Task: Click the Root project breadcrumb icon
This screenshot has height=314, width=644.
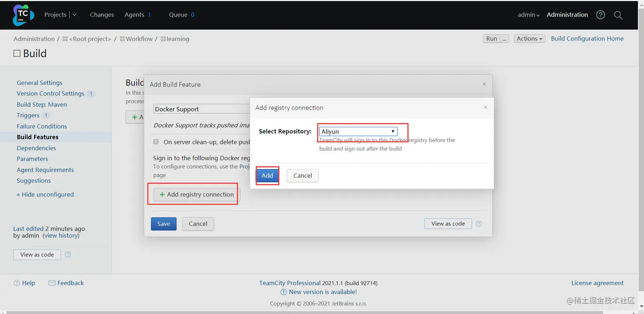Action: (x=65, y=39)
